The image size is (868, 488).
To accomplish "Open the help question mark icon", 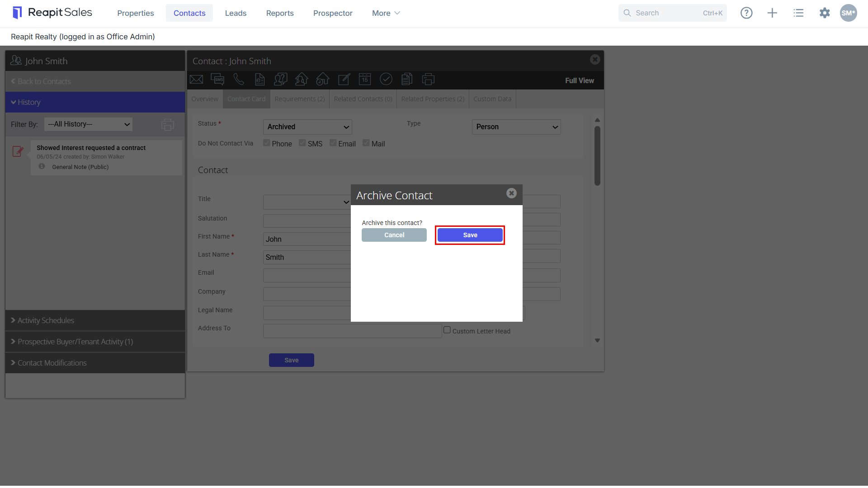I will [x=746, y=13].
